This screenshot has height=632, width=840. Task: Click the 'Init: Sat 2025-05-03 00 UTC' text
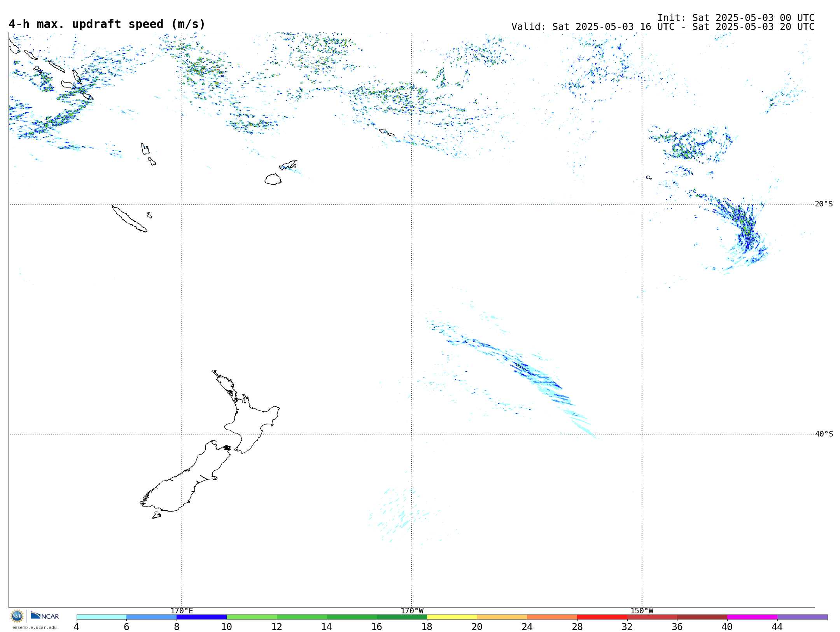pos(736,18)
